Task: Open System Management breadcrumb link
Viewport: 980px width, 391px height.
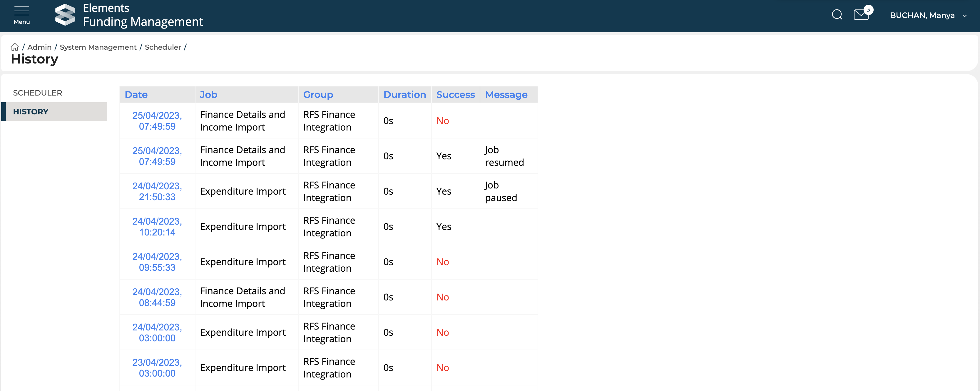Action: coord(98,47)
